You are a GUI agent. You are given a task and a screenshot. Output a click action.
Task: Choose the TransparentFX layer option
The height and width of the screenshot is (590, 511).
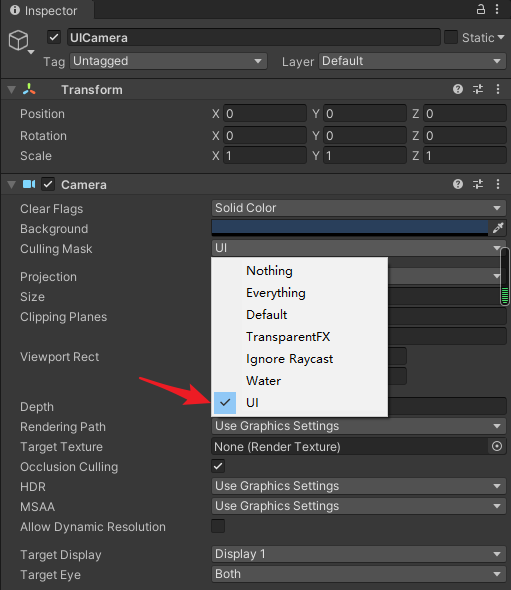click(x=300, y=337)
